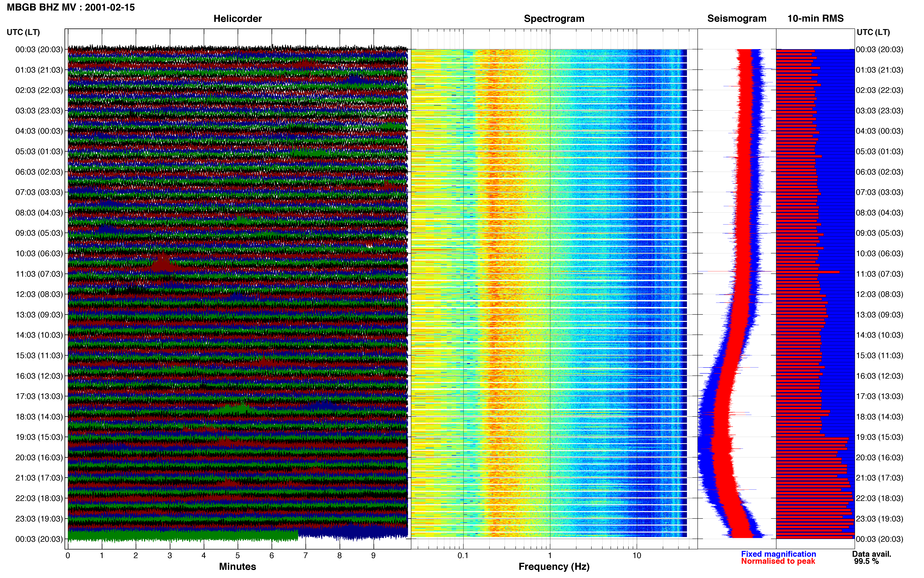
Task: Click the 'Normalised to peak' legend text
Action: pos(778,561)
